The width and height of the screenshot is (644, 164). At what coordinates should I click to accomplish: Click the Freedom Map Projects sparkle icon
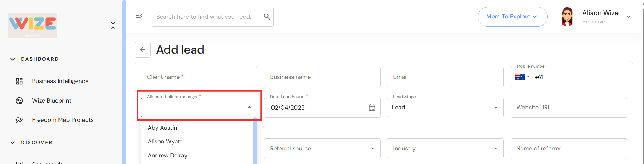[19, 120]
